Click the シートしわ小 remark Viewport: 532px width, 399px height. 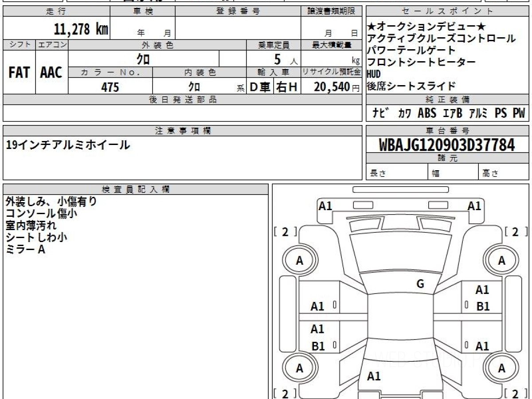pyautogui.click(x=36, y=238)
